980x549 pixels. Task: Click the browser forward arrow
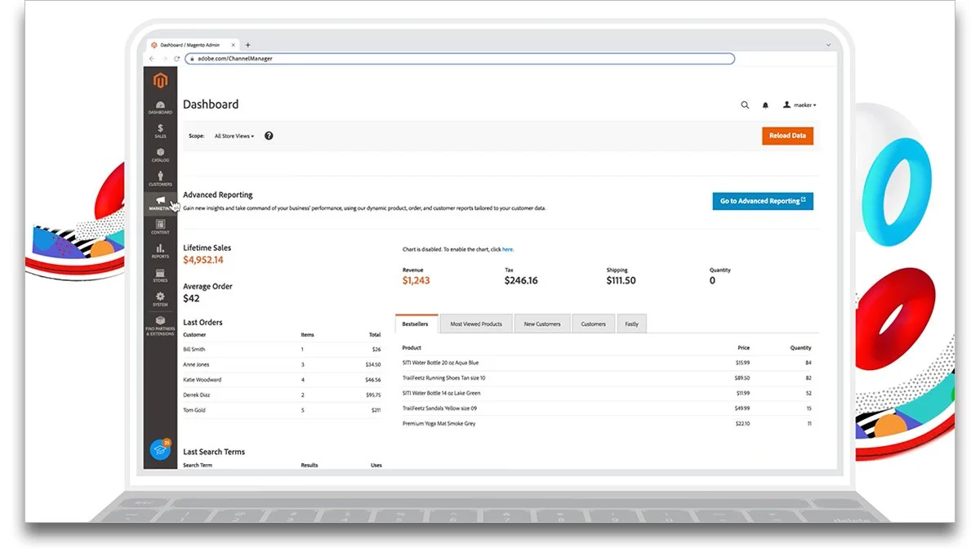click(x=163, y=59)
